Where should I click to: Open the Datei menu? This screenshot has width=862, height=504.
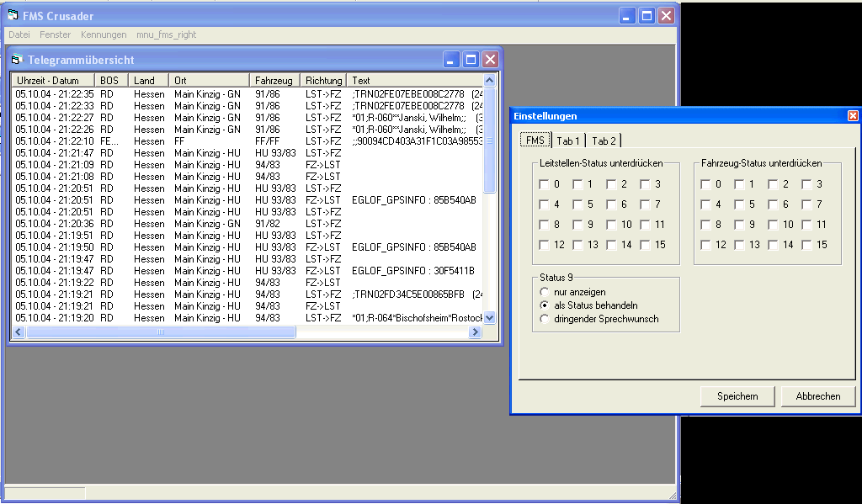[19, 34]
